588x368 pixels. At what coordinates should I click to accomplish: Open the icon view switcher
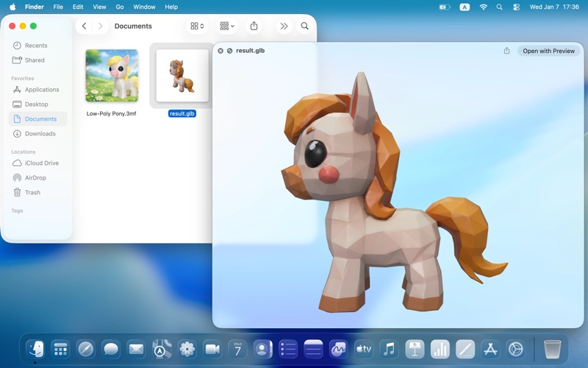[x=197, y=26]
